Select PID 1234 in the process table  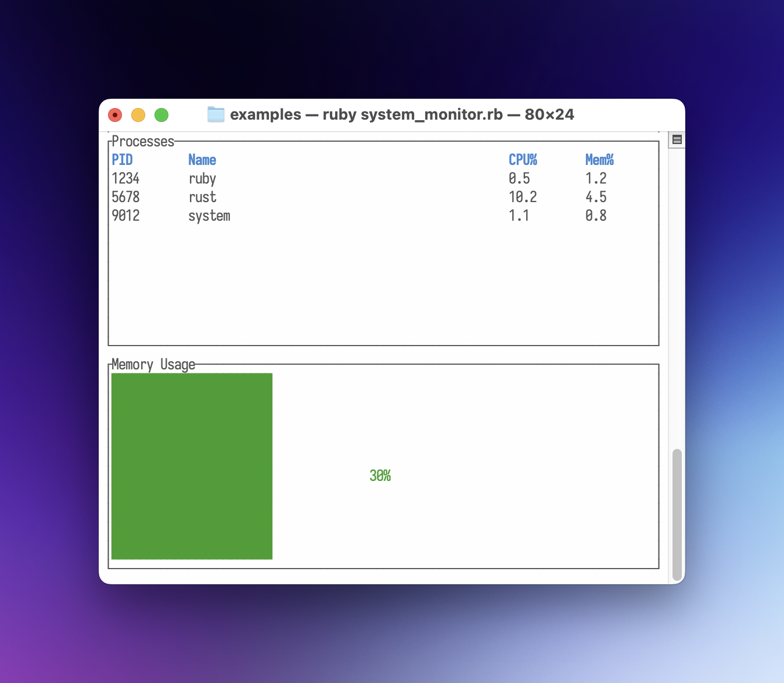pyautogui.click(x=125, y=178)
